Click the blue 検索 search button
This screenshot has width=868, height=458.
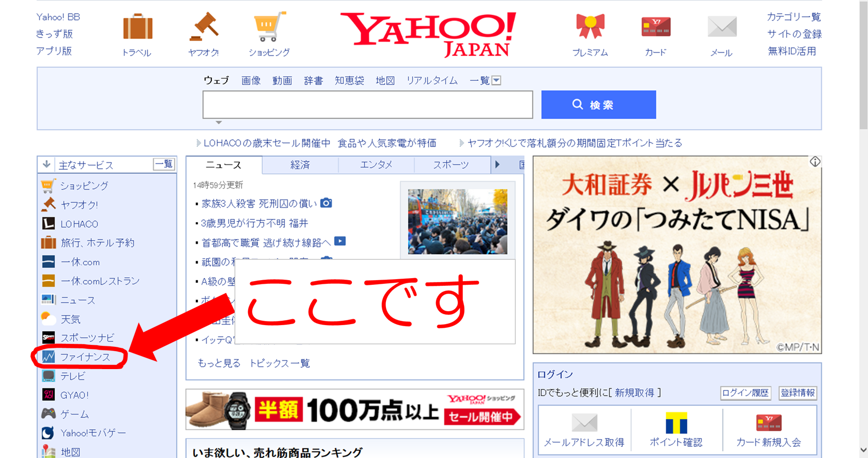[x=598, y=104]
